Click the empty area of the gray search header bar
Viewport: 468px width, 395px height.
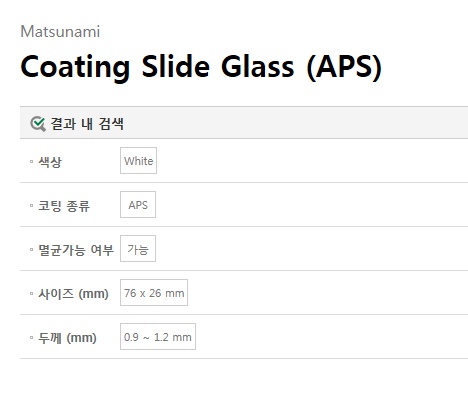tap(297, 123)
